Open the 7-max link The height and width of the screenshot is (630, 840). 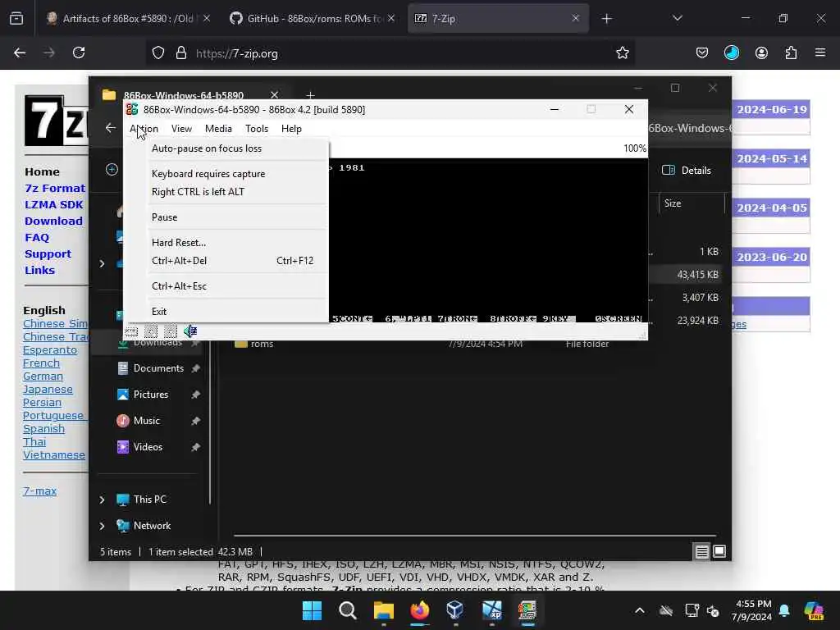pos(39,491)
